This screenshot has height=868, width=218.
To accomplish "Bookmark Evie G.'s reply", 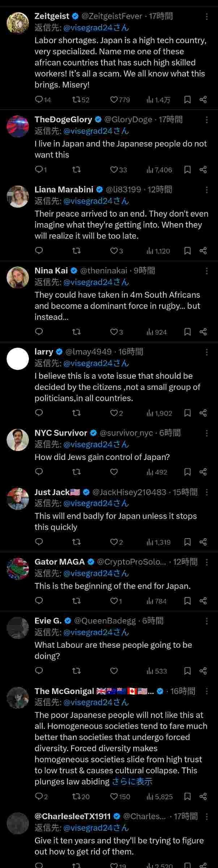I will 187,671.
